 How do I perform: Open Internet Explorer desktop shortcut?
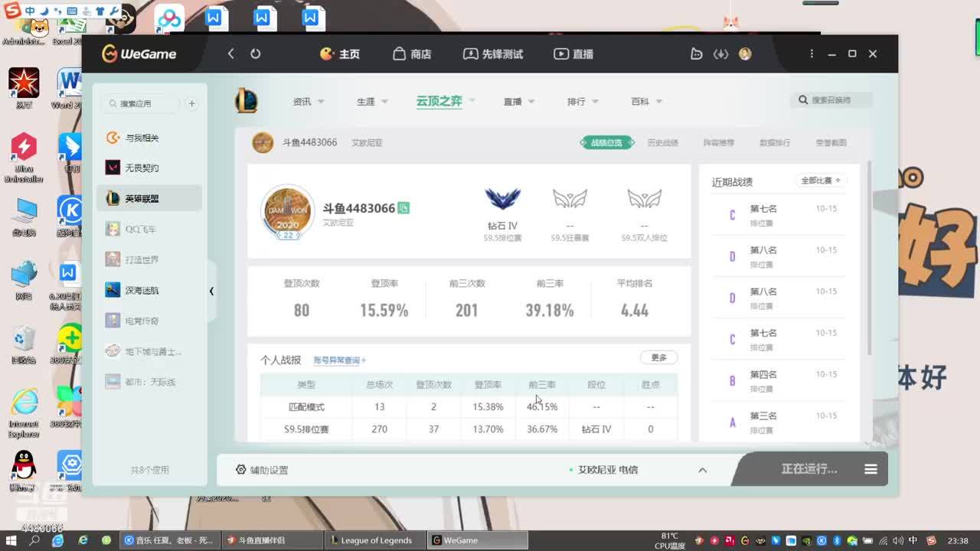[24, 413]
